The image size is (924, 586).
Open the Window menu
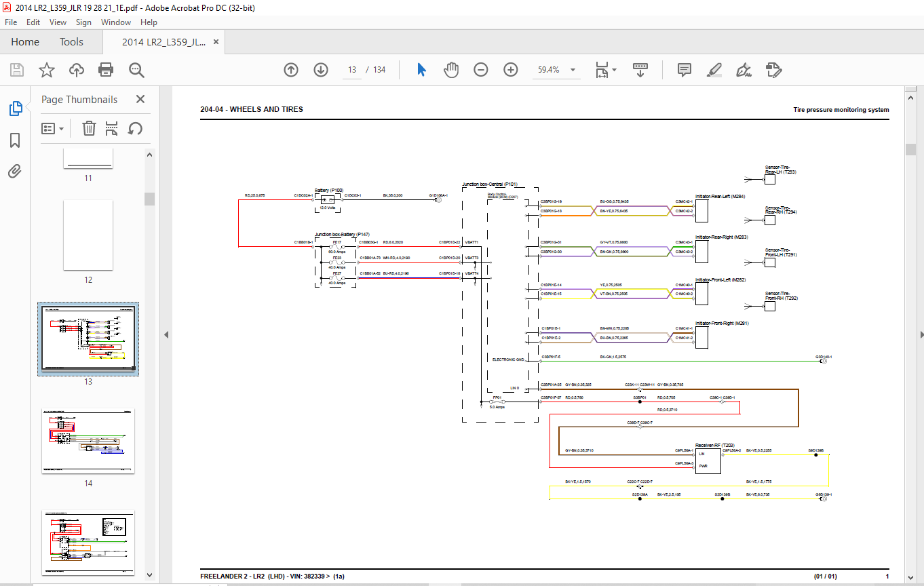tap(116, 22)
